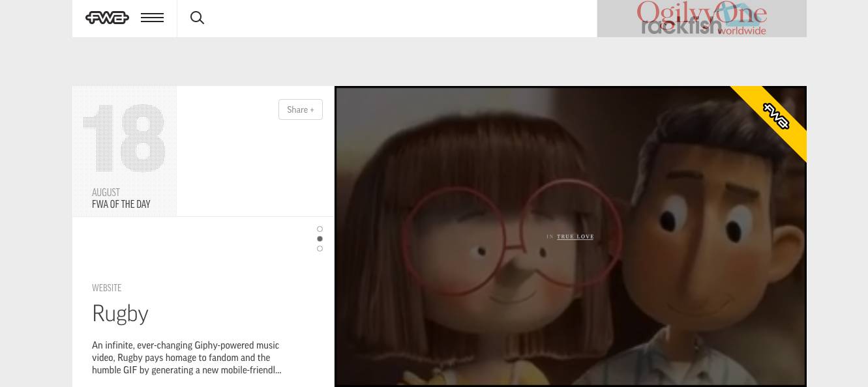The image size is (868, 387).
Task: Open the Rugby project title
Action: click(x=121, y=313)
